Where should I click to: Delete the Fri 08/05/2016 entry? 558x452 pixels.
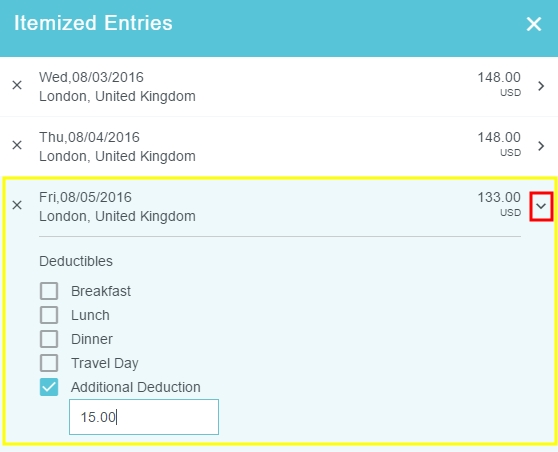(17, 205)
